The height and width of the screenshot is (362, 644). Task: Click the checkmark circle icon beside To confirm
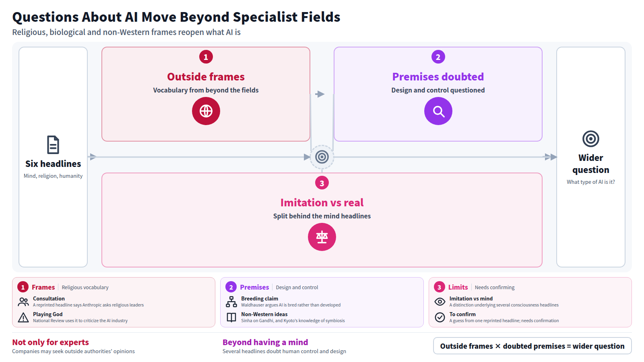coord(440,317)
